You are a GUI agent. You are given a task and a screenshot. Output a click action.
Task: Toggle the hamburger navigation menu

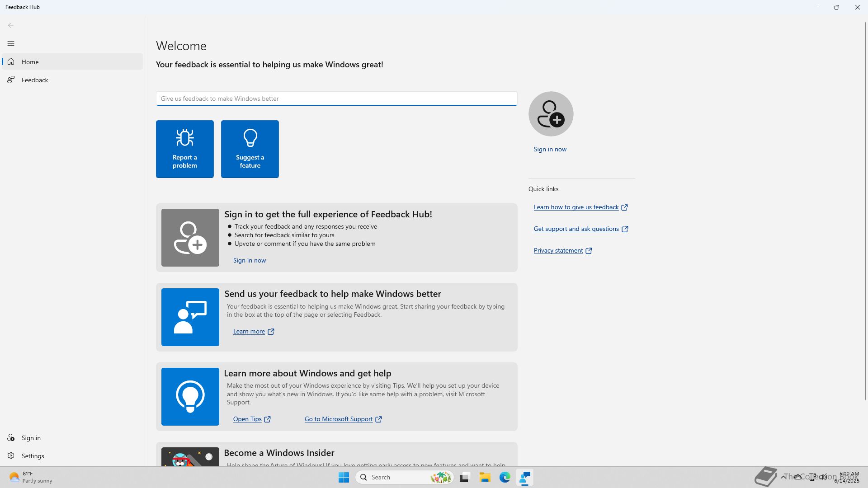pos(11,43)
